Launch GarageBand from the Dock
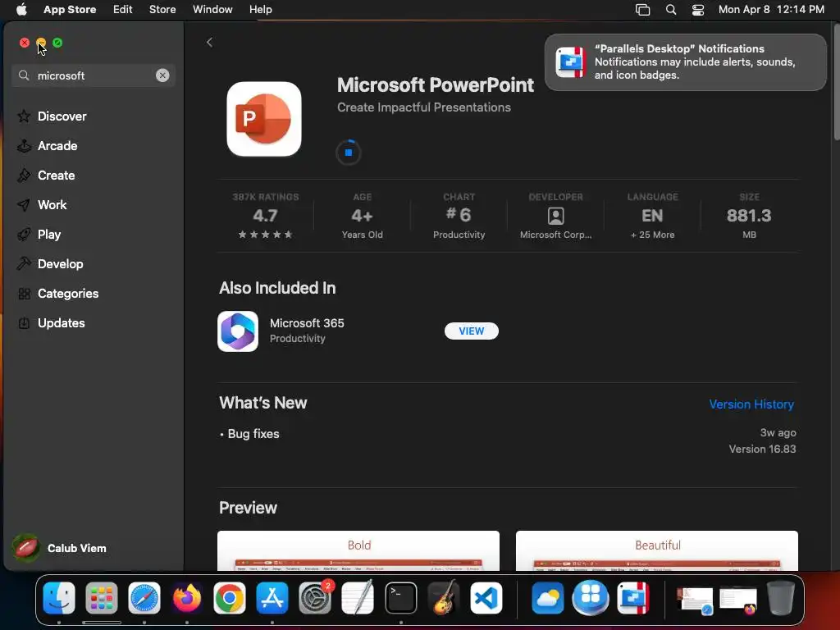 (444, 598)
